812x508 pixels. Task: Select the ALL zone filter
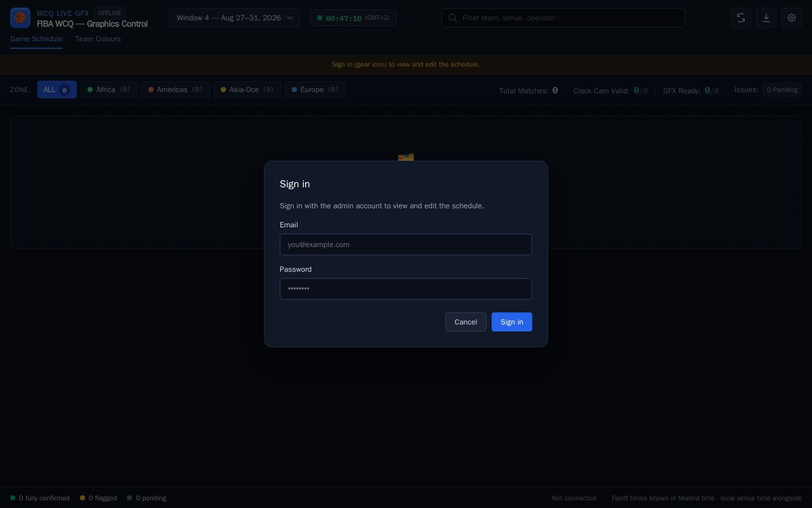(57, 90)
